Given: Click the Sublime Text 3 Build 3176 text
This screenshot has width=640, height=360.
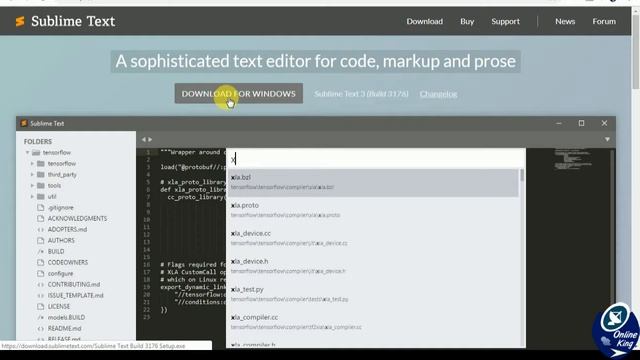Looking at the screenshot, I should click(361, 94).
